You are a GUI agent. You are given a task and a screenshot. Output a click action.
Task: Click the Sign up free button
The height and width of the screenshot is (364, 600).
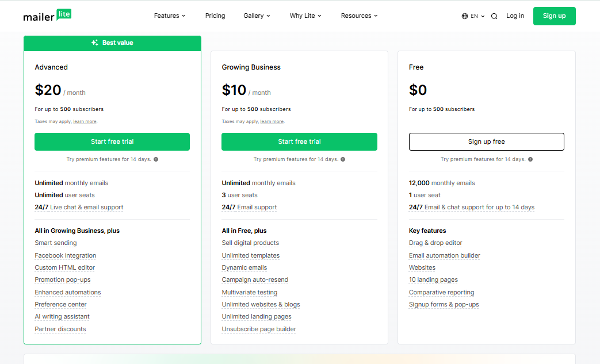[x=486, y=141]
